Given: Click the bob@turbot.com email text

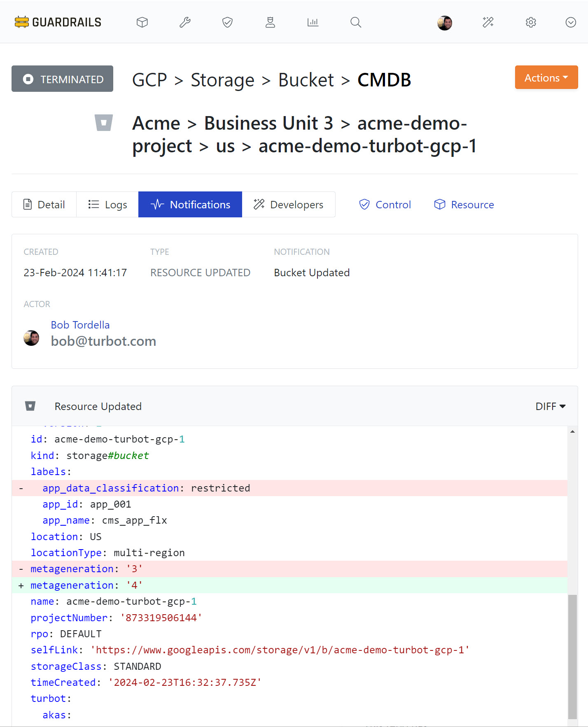Looking at the screenshot, I should [103, 341].
